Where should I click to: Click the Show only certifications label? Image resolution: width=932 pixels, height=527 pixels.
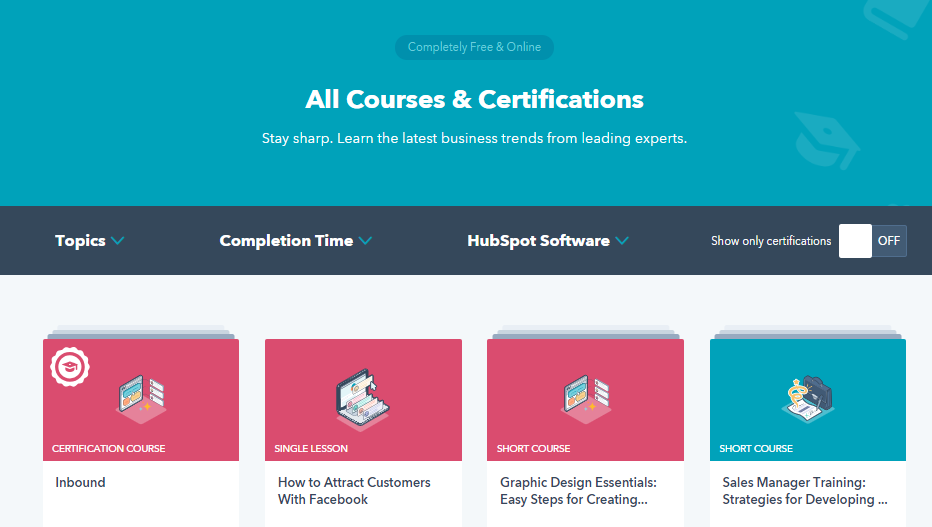[x=770, y=241]
